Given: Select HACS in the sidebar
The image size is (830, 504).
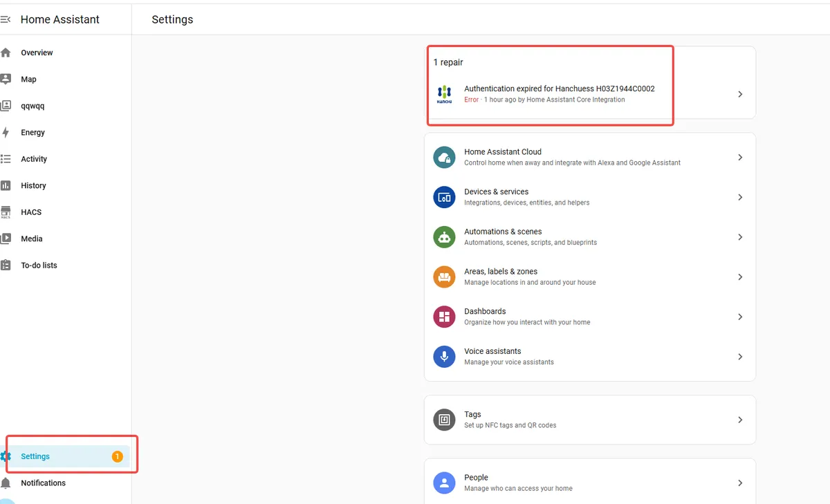Looking at the screenshot, I should tap(66, 212).
